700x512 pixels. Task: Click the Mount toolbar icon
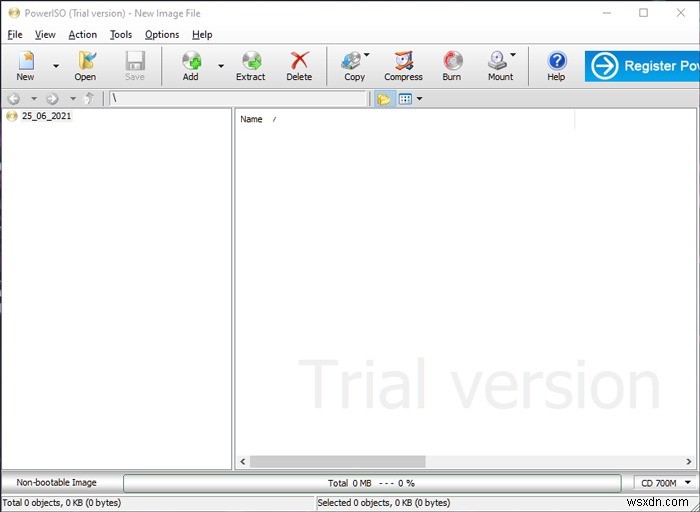[500, 66]
